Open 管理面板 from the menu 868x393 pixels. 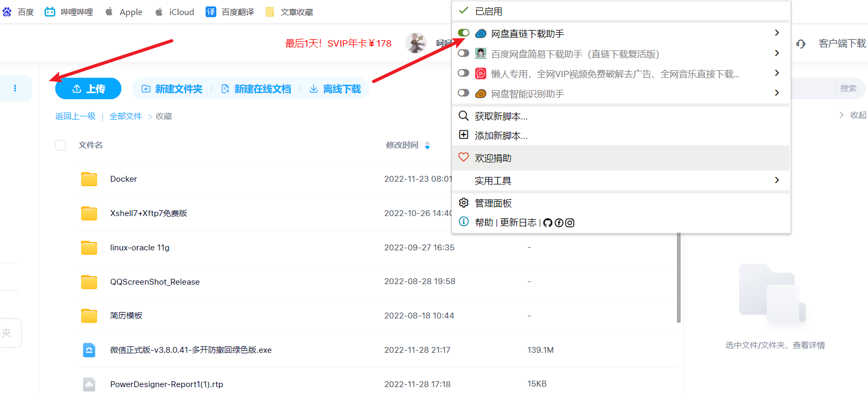click(x=621, y=203)
